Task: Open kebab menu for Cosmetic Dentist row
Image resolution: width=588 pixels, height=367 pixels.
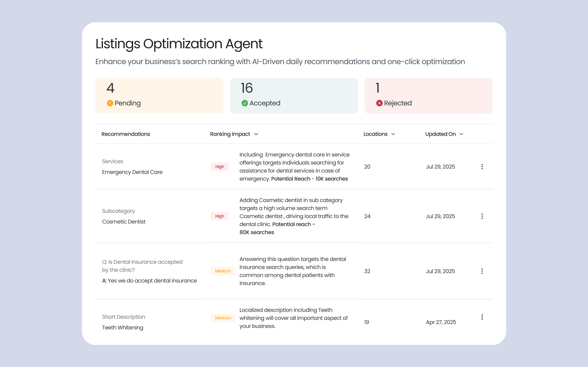Action: click(x=482, y=216)
